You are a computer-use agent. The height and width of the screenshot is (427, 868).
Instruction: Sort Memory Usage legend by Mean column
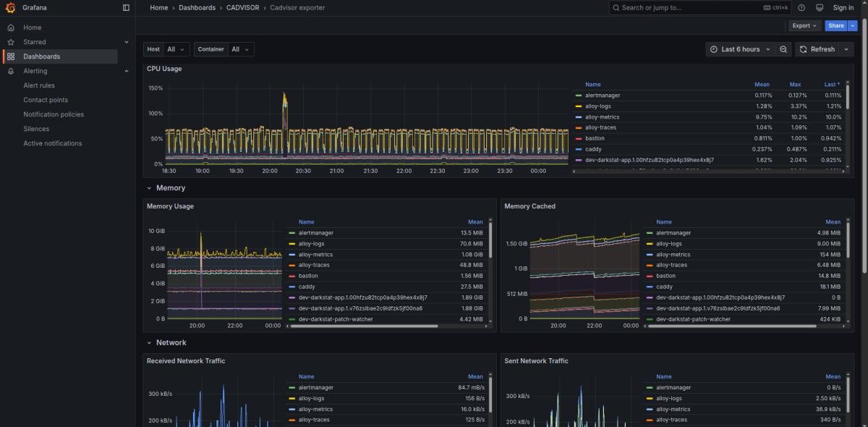point(475,222)
